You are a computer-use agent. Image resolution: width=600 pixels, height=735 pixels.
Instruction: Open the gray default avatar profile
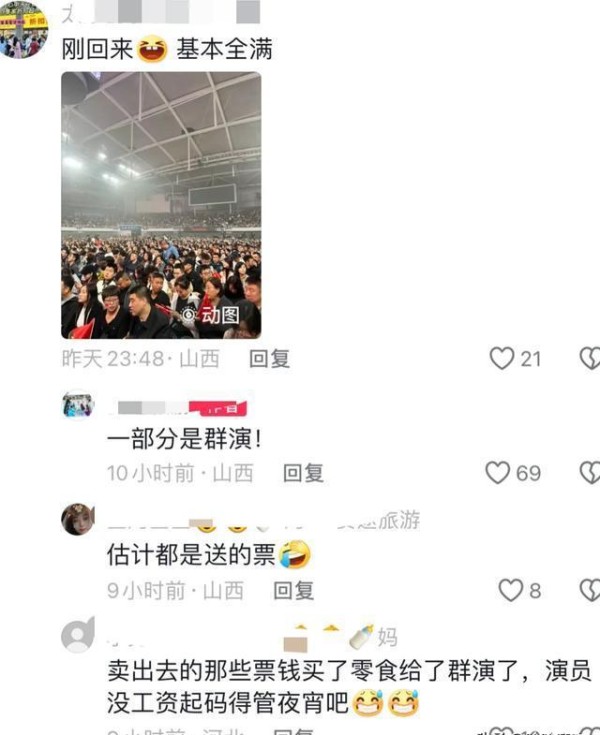click(78, 635)
